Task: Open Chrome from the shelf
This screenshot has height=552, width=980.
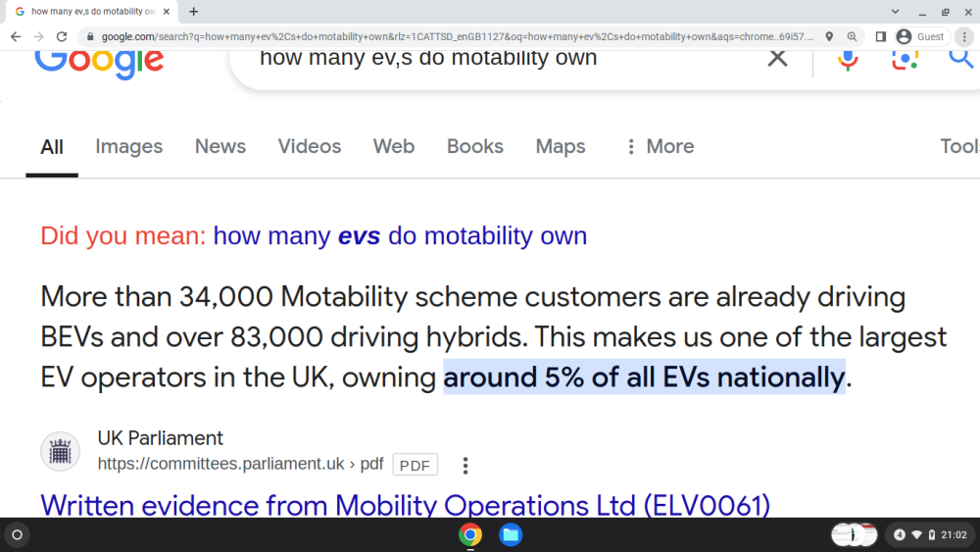Action: (x=470, y=535)
